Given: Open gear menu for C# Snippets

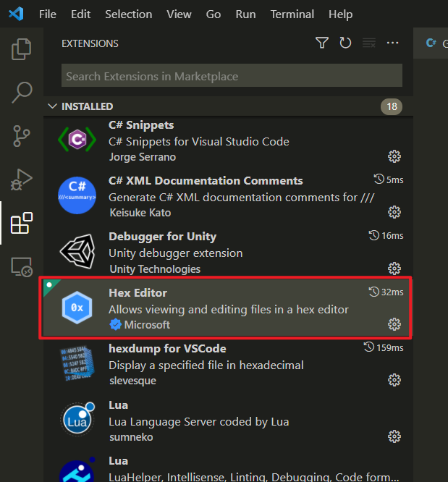Looking at the screenshot, I should tap(394, 156).
